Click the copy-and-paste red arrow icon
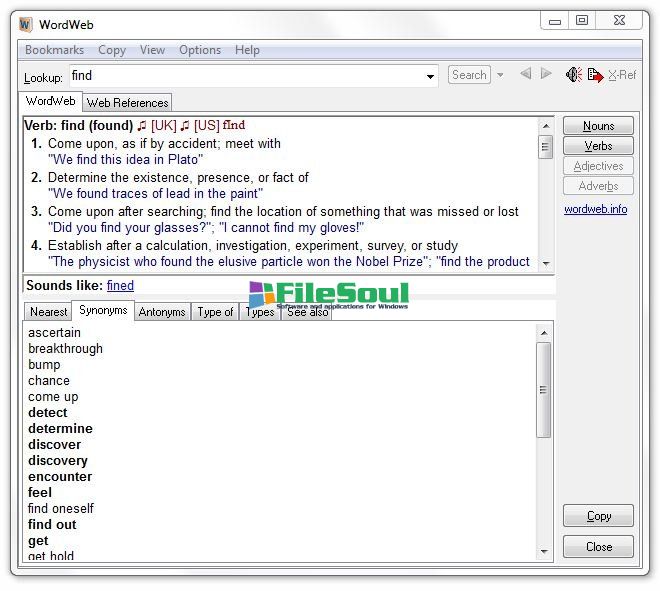 click(595, 75)
